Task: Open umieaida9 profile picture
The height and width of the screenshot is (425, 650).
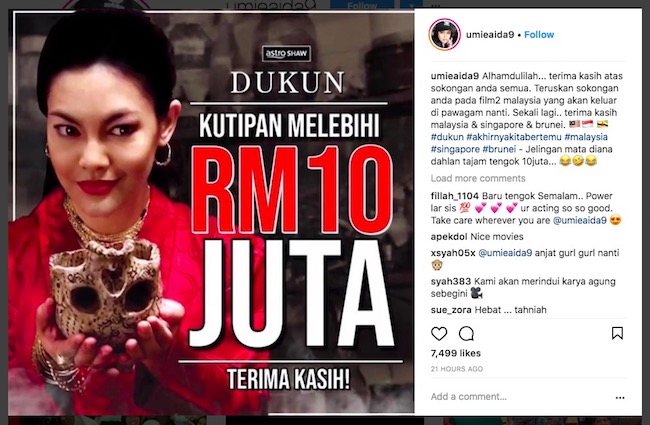Action: pos(444,34)
